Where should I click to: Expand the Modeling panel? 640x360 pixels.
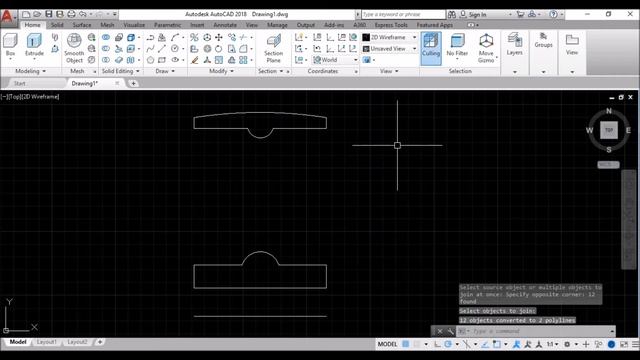[31, 71]
